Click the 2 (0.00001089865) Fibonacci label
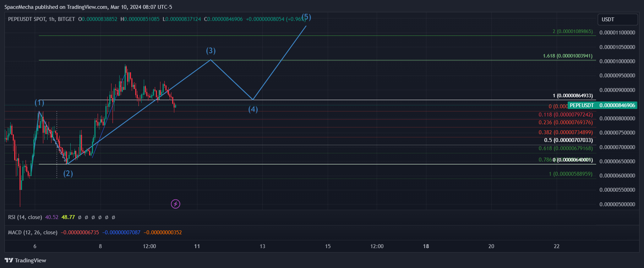This screenshot has height=268, width=644. click(573, 31)
